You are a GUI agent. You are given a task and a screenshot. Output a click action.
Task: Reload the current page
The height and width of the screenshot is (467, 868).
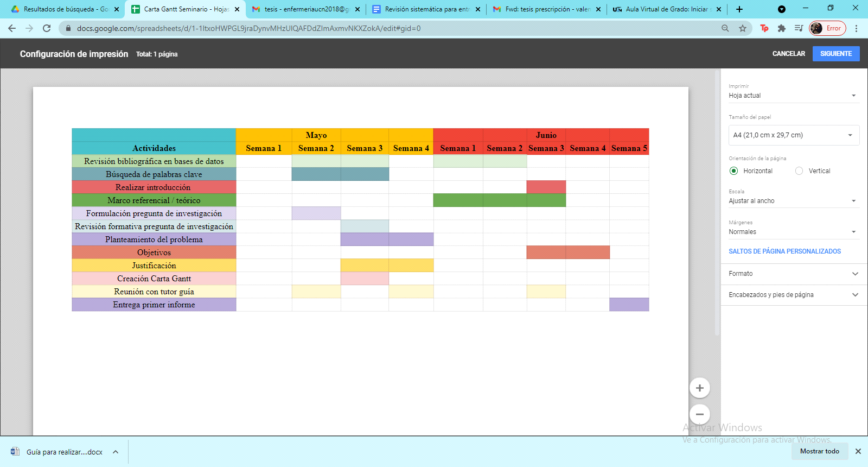[47, 28]
